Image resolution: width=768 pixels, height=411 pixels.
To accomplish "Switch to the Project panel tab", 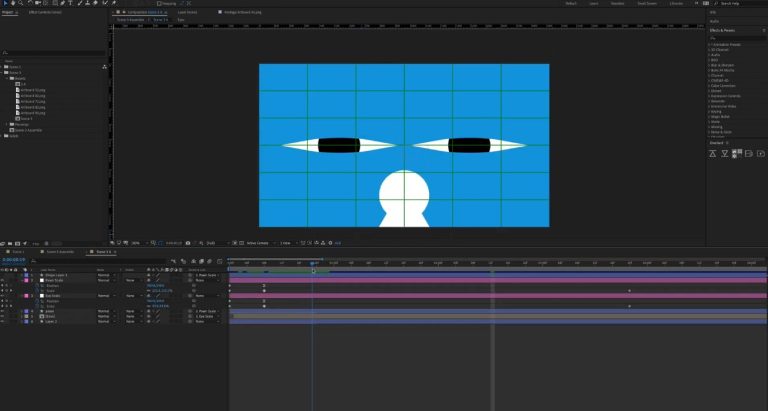I will [9, 12].
